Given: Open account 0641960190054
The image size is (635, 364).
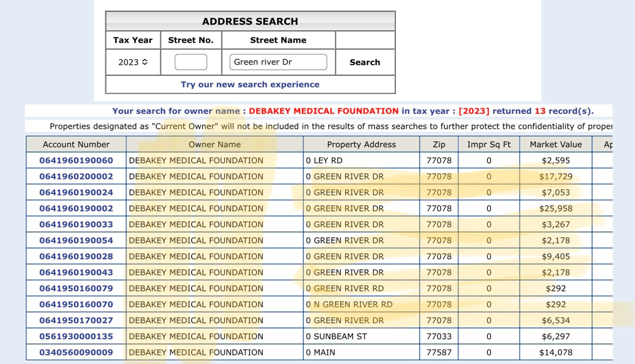Looking at the screenshot, I should (76, 240).
